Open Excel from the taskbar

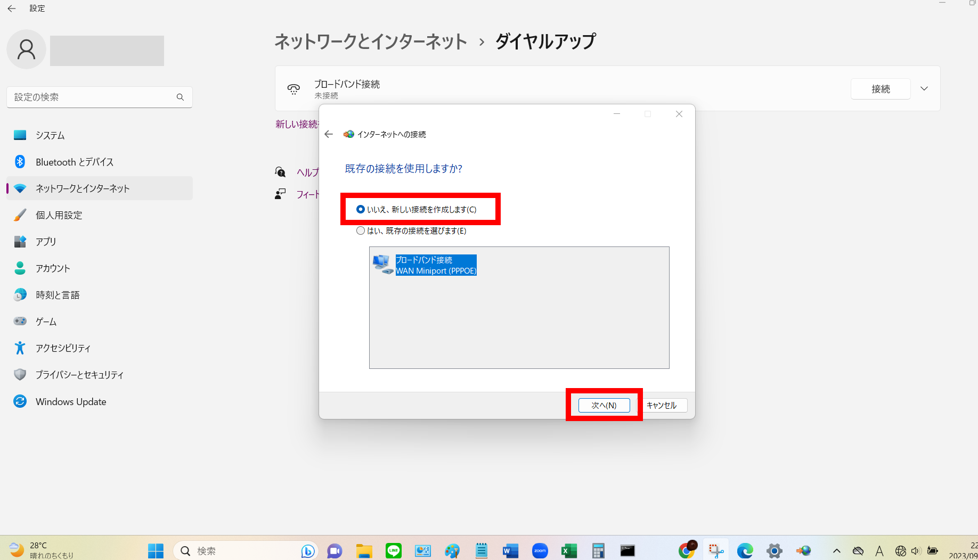point(569,550)
